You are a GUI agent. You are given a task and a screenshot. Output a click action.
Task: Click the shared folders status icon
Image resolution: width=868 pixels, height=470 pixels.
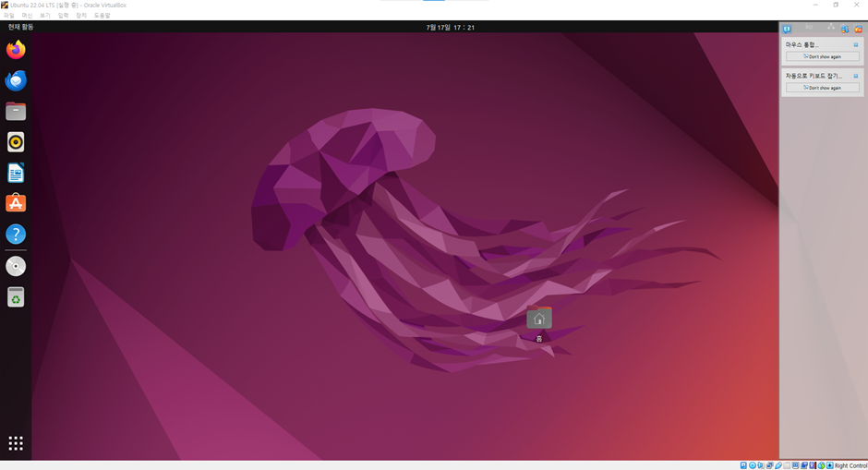tap(787, 465)
